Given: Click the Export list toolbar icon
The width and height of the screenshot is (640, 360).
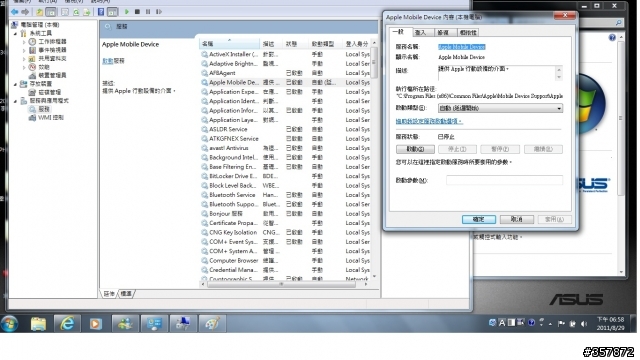Looking at the screenshot, I should click(87, 12).
